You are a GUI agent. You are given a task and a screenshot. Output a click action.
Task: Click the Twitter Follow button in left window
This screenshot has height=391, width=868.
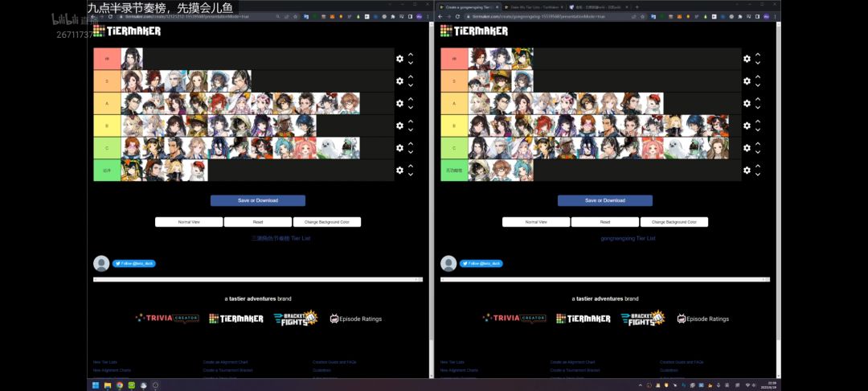click(x=134, y=264)
